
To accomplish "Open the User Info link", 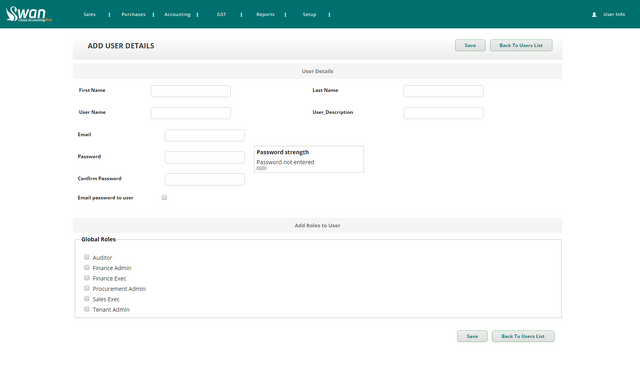I will tap(614, 14).
